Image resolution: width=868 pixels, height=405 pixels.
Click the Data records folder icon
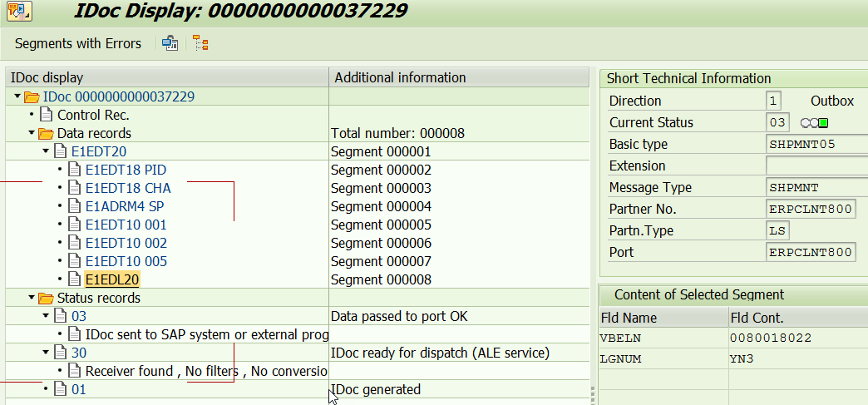click(46, 134)
